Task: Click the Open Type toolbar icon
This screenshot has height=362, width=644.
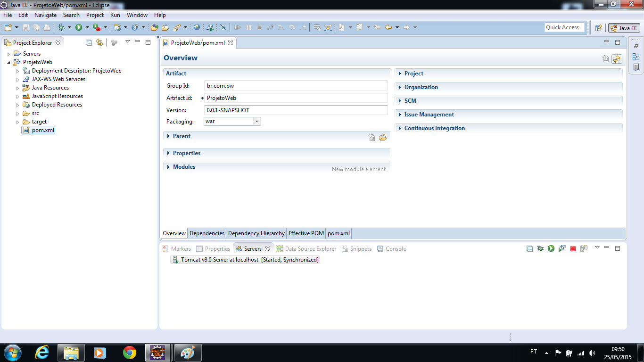Action: pyautogui.click(x=154, y=27)
